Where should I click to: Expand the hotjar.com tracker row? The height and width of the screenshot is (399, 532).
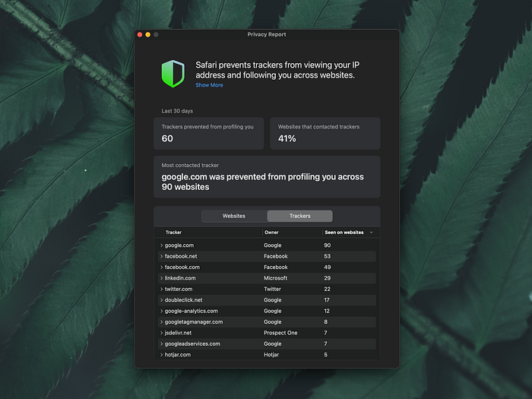pos(161,355)
